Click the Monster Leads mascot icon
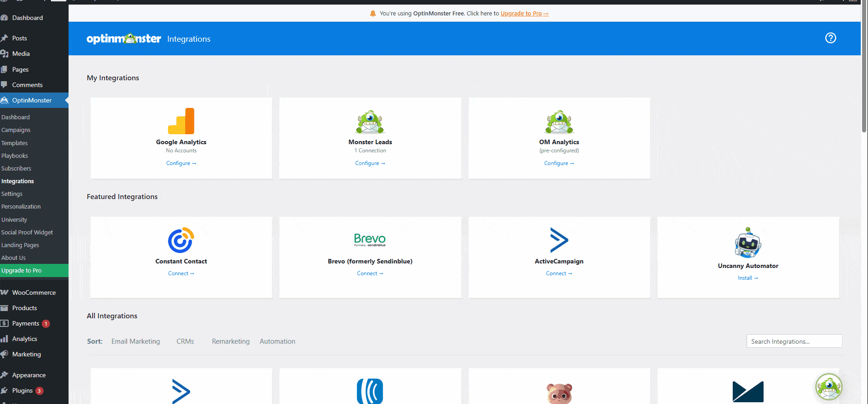The image size is (868, 404). [x=370, y=122]
